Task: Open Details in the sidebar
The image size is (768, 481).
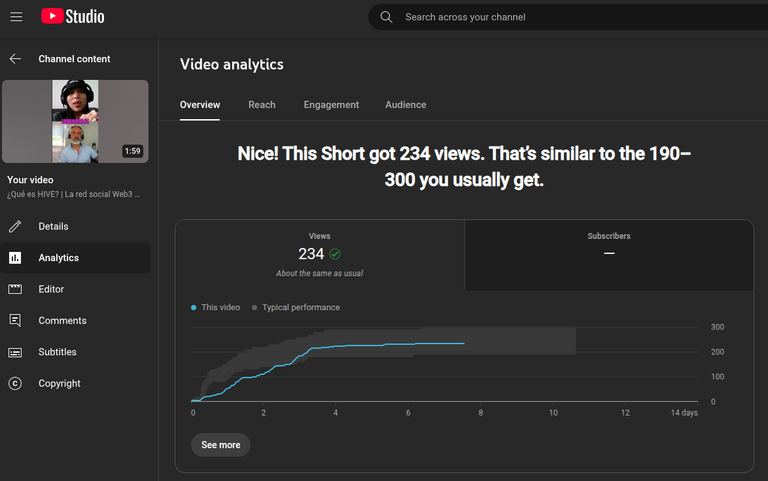Action: 75,226
